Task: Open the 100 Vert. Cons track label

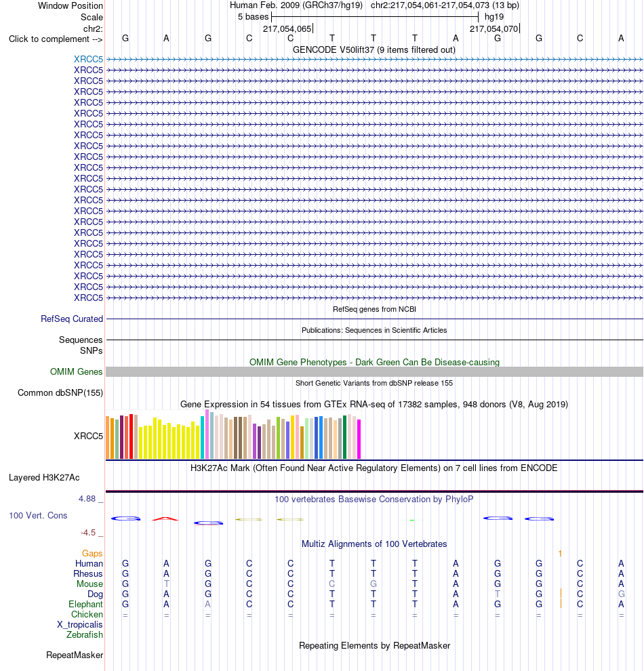Action: click(38, 515)
